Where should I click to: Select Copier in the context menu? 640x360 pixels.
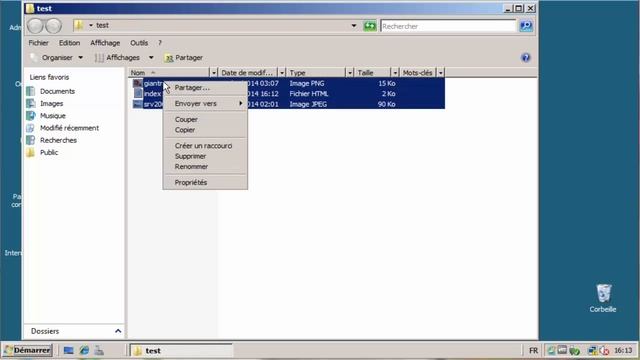205,130
